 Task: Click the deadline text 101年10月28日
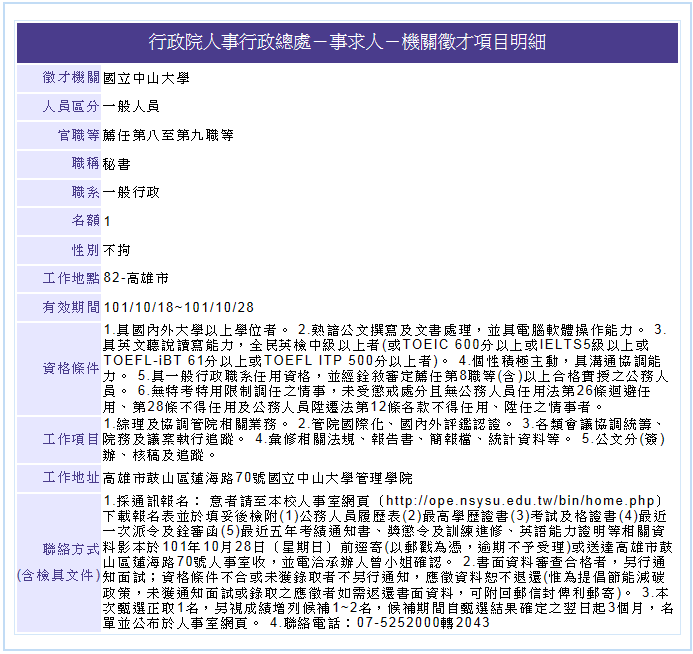tap(213, 547)
